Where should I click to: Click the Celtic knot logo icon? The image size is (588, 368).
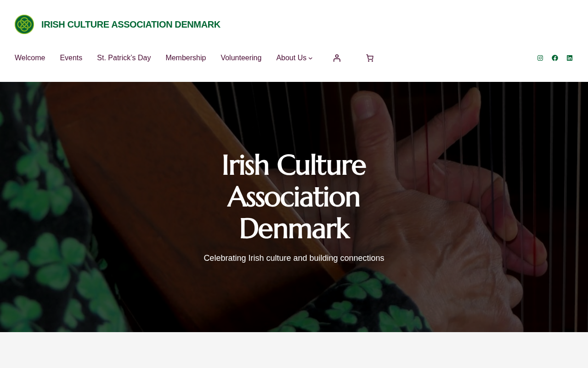(24, 24)
